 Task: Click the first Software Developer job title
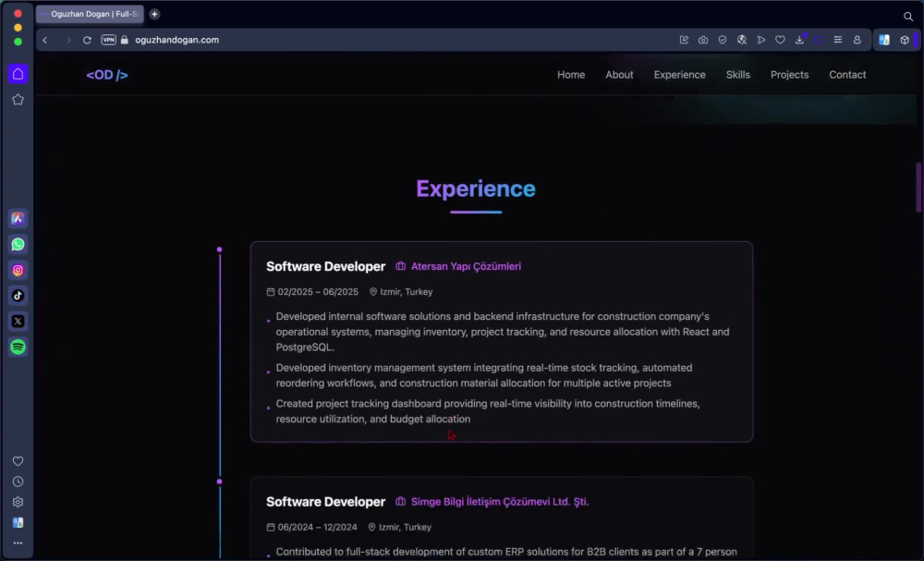[326, 266]
